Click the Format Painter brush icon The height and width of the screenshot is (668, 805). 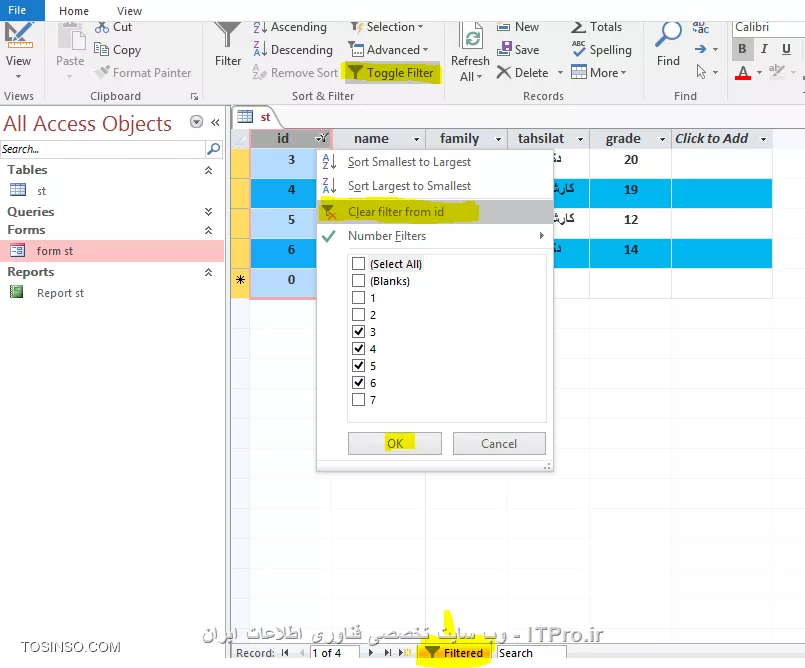point(102,72)
